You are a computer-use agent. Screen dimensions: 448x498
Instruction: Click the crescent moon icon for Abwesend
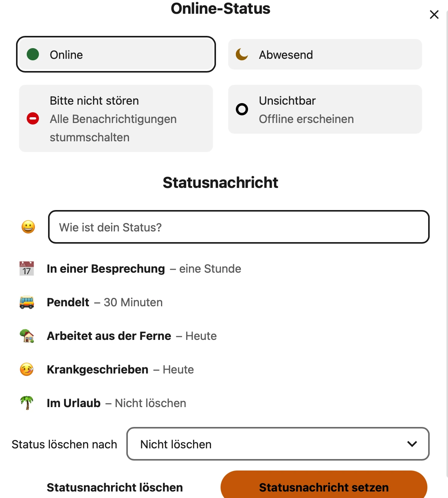pos(242,54)
